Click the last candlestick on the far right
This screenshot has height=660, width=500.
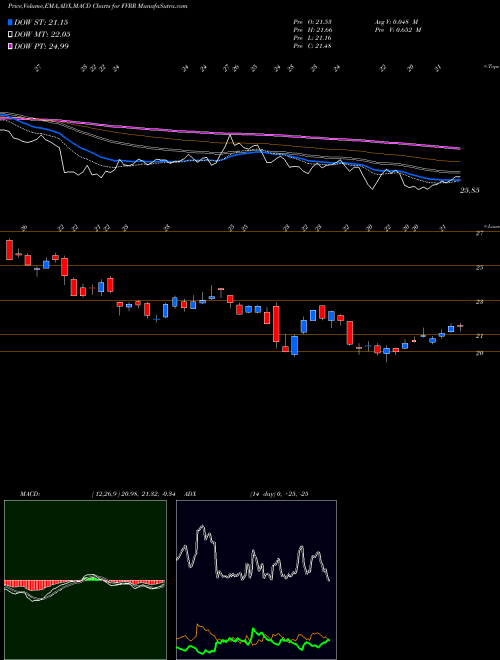point(460,326)
